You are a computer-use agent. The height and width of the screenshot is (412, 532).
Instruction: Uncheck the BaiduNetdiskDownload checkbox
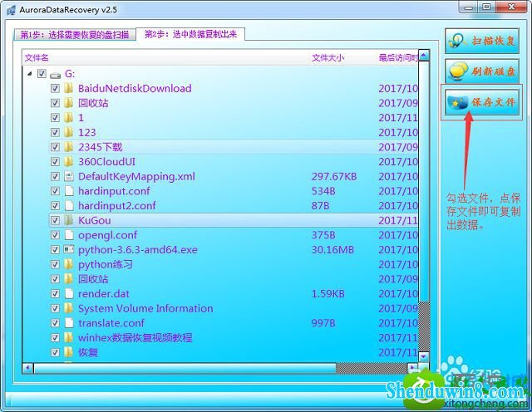click(55, 89)
